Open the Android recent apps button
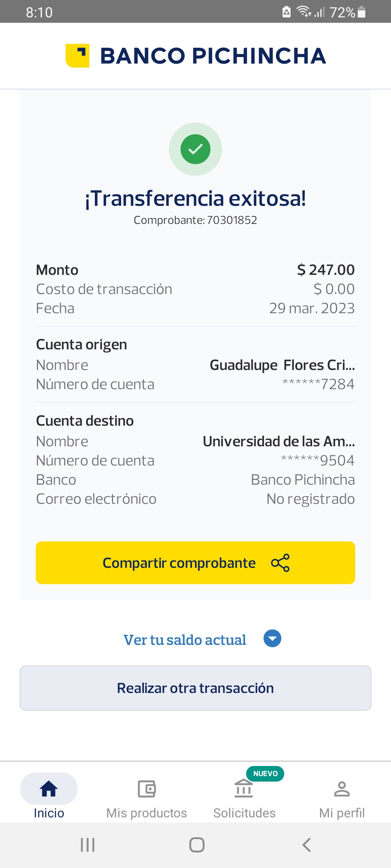The image size is (391, 868). [88, 845]
